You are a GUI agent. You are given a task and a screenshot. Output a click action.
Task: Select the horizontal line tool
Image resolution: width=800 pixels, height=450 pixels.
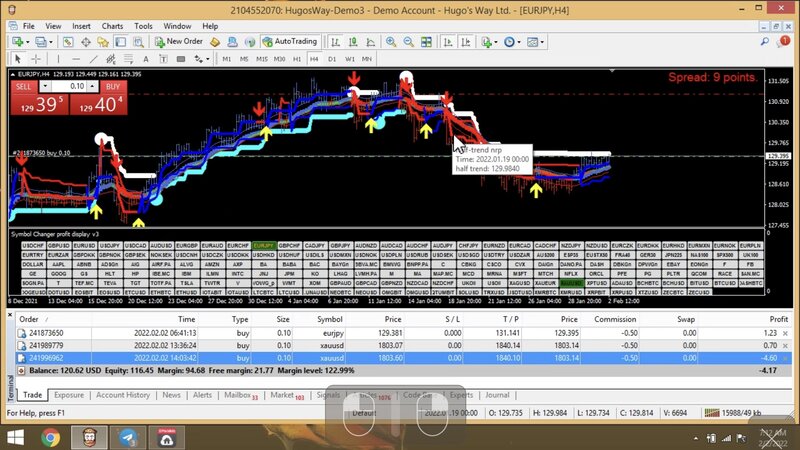(76, 59)
